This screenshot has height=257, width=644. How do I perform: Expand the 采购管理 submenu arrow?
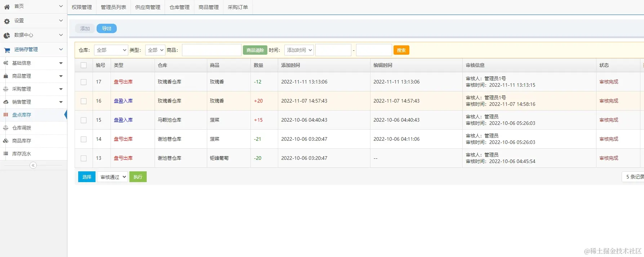[61, 89]
